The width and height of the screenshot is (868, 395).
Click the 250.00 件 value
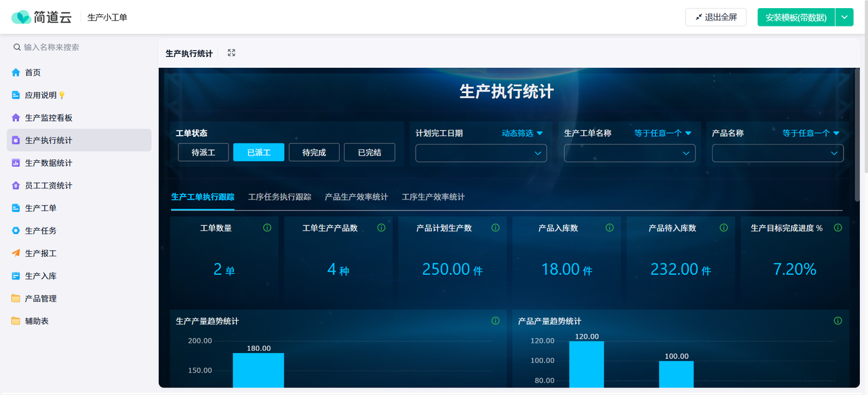(452, 269)
